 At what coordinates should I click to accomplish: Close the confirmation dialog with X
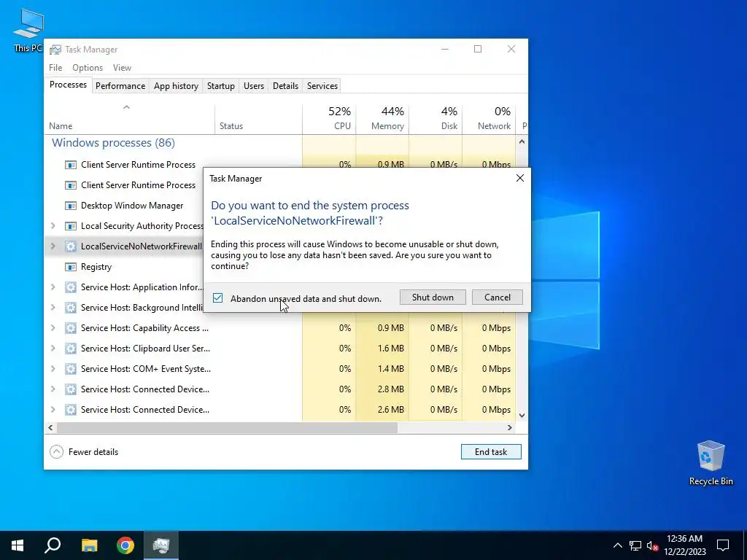[x=519, y=178]
